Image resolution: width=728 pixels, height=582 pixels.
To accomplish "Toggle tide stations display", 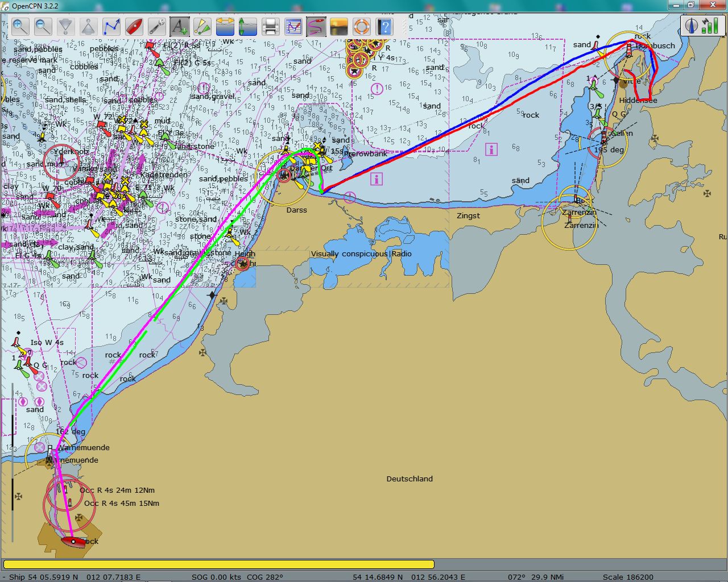I will (248, 27).
